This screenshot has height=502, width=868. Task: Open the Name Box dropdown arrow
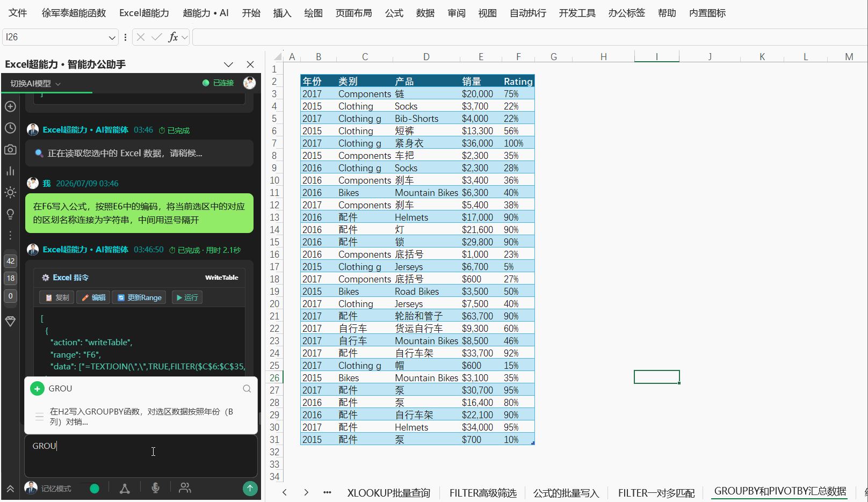[x=112, y=37]
